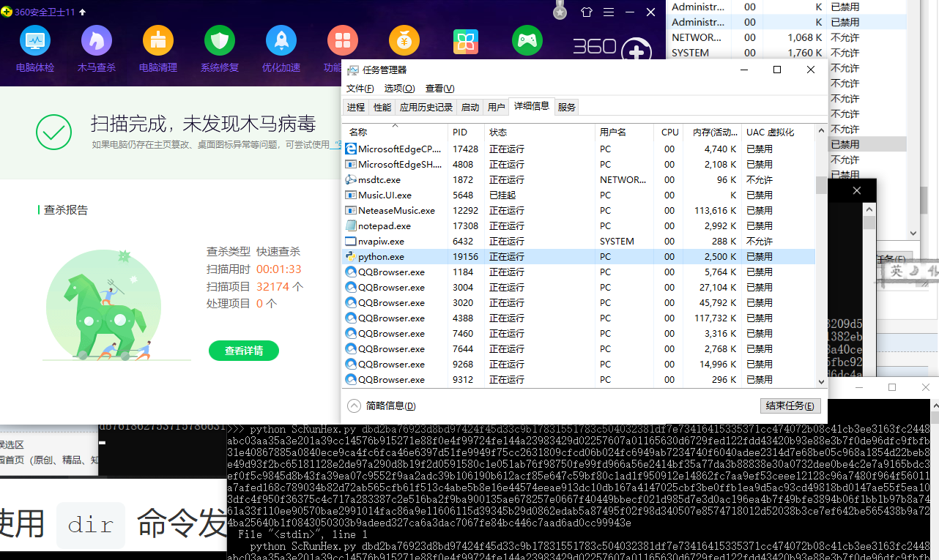Select the 详细信息 tab
This screenshot has width=939, height=560.
pyautogui.click(x=532, y=106)
